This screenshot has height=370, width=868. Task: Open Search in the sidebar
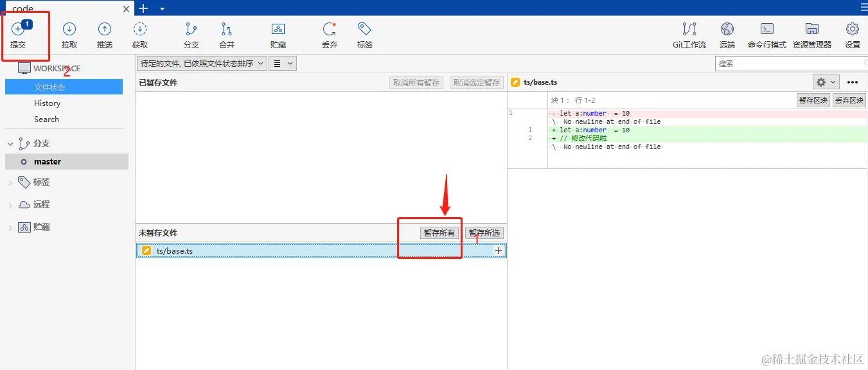[46, 119]
